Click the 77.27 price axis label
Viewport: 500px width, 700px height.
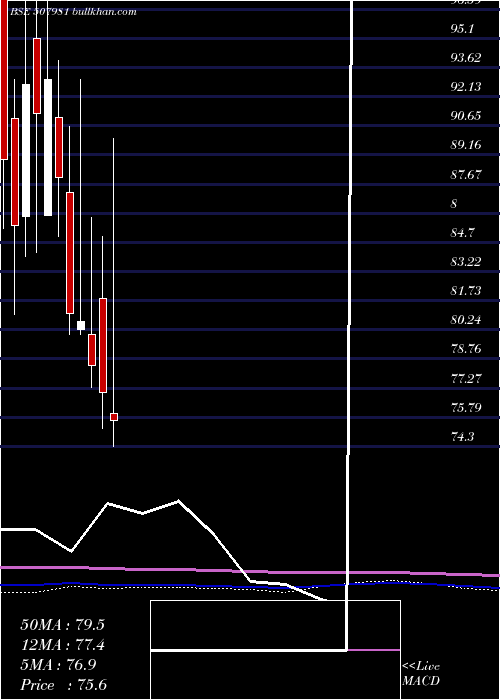tap(466, 379)
